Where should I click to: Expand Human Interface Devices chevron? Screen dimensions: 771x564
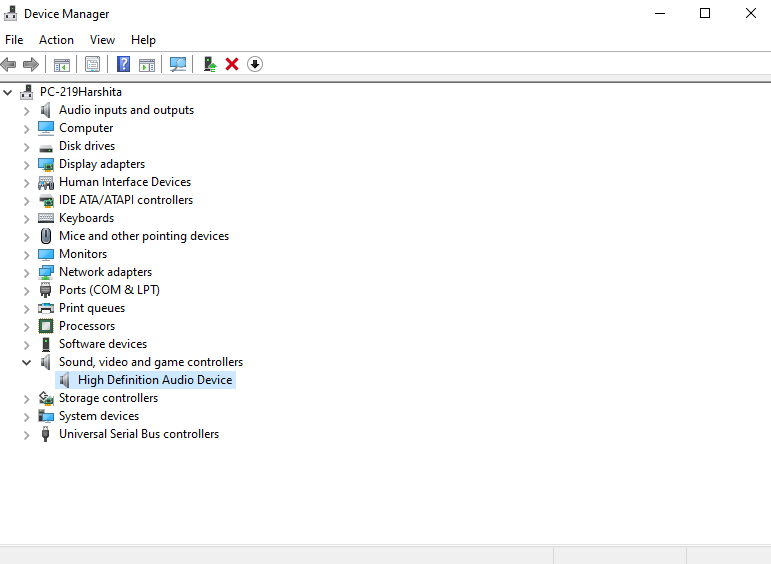coord(27,183)
